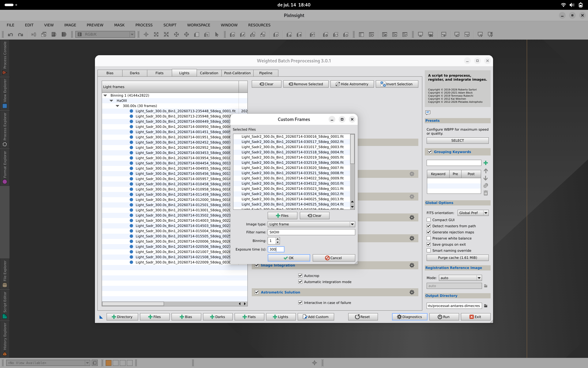588x368 pixels.
Task: Collapse the Binning 1 (4144x2822) tree node
Action: 105,95
